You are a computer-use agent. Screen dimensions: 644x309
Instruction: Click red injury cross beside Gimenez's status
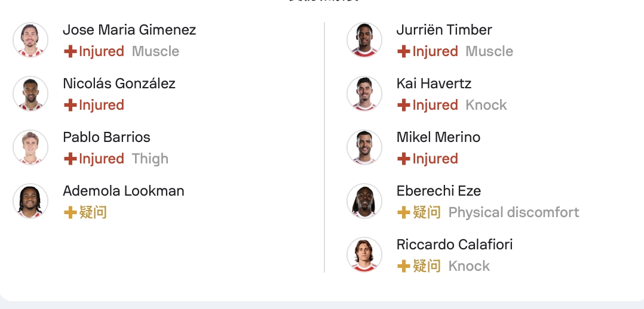click(70, 52)
